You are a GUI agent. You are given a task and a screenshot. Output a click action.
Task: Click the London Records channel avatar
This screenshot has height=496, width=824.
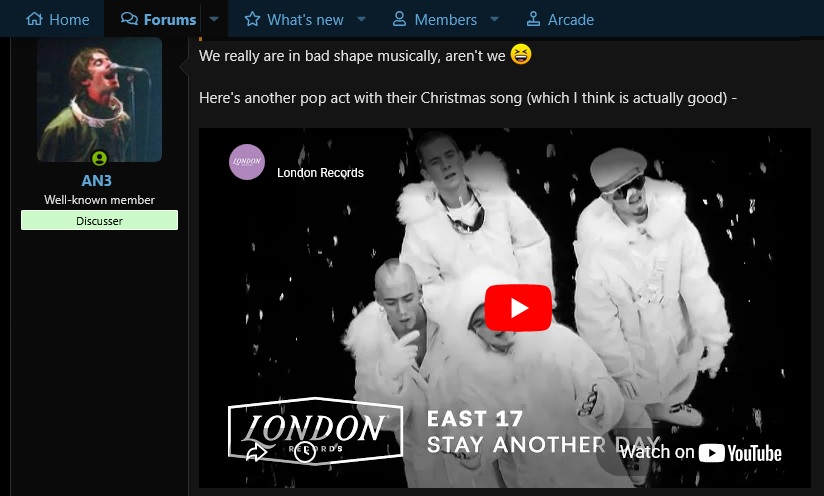click(247, 162)
